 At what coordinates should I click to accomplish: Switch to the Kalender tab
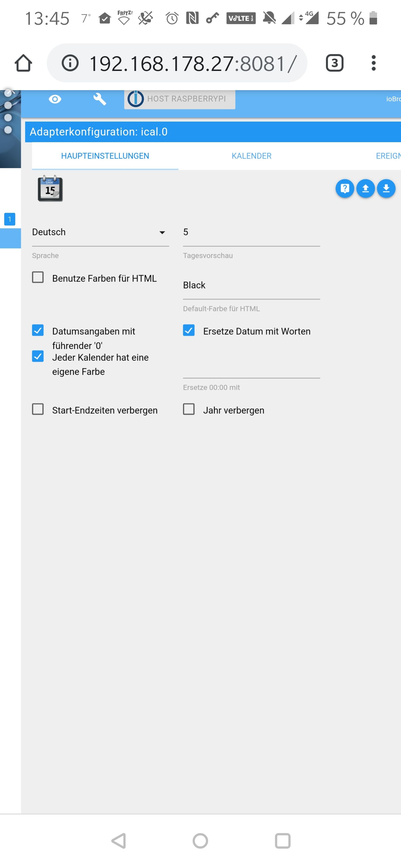251,156
